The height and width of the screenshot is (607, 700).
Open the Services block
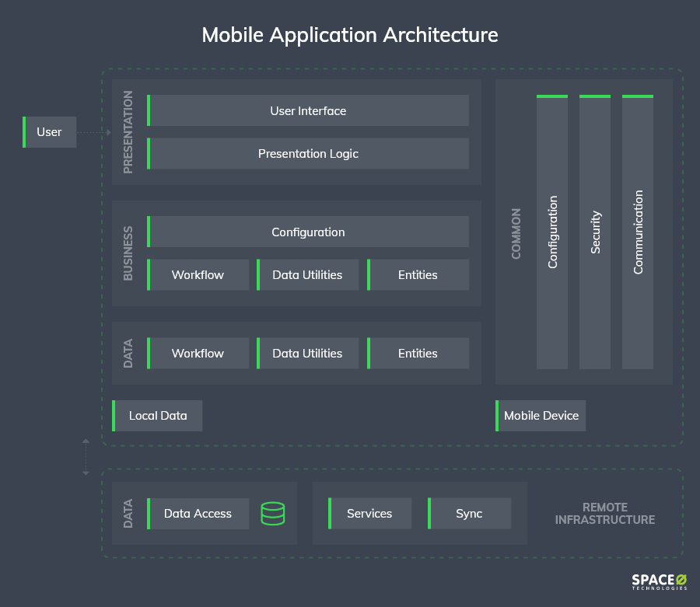click(x=370, y=513)
